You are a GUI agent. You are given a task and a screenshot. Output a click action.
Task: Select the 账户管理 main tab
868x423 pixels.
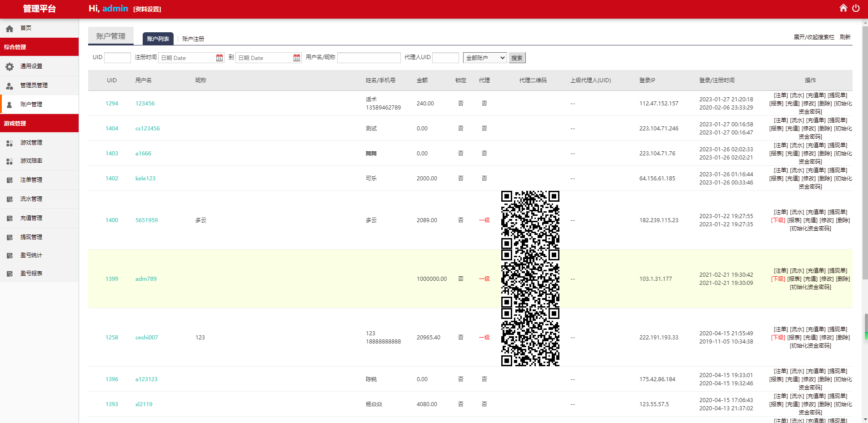click(x=111, y=36)
